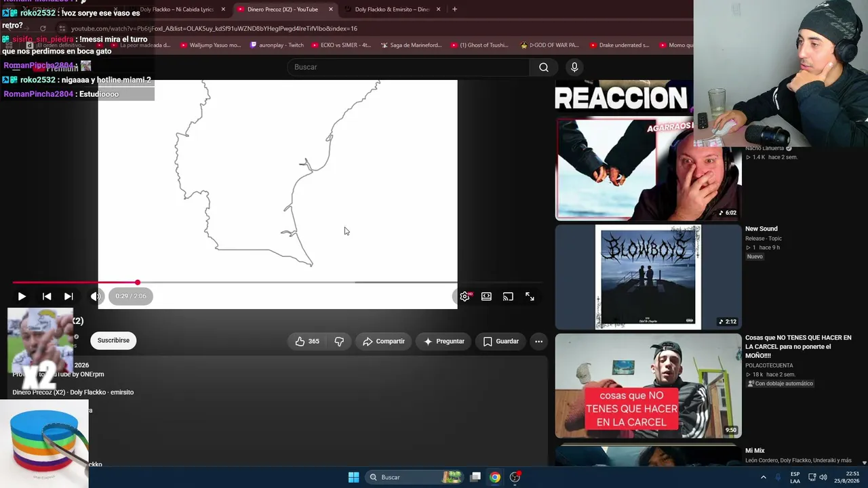
Task: Switch the player to theater mode
Action: pyautogui.click(x=486, y=296)
